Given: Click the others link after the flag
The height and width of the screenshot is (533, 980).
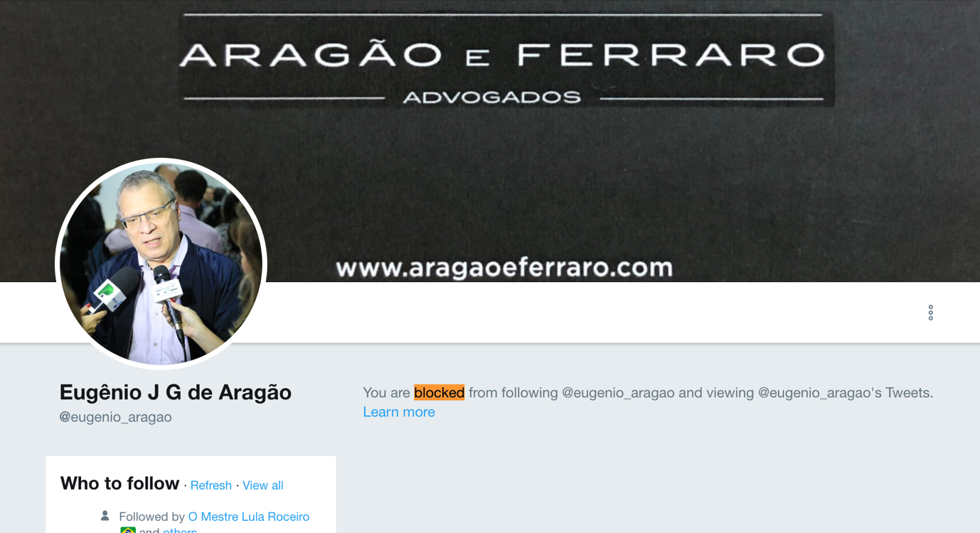Looking at the screenshot, I should [x=180, y=529].
